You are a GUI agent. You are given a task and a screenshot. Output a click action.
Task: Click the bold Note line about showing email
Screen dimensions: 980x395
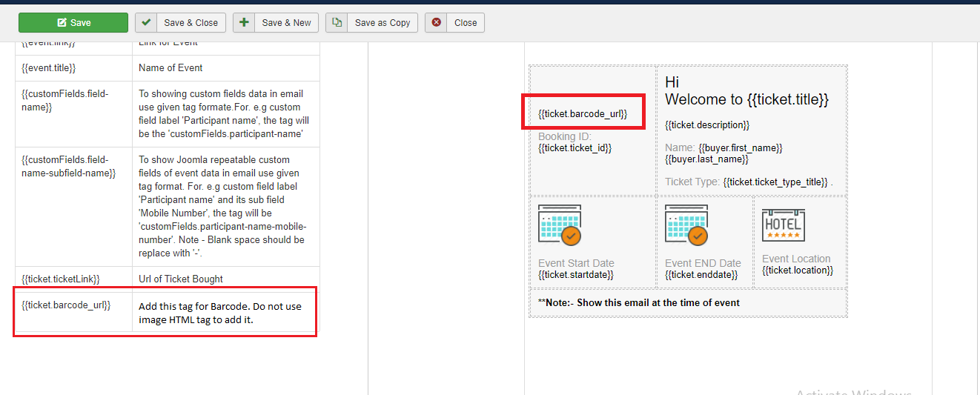[639, 302]
